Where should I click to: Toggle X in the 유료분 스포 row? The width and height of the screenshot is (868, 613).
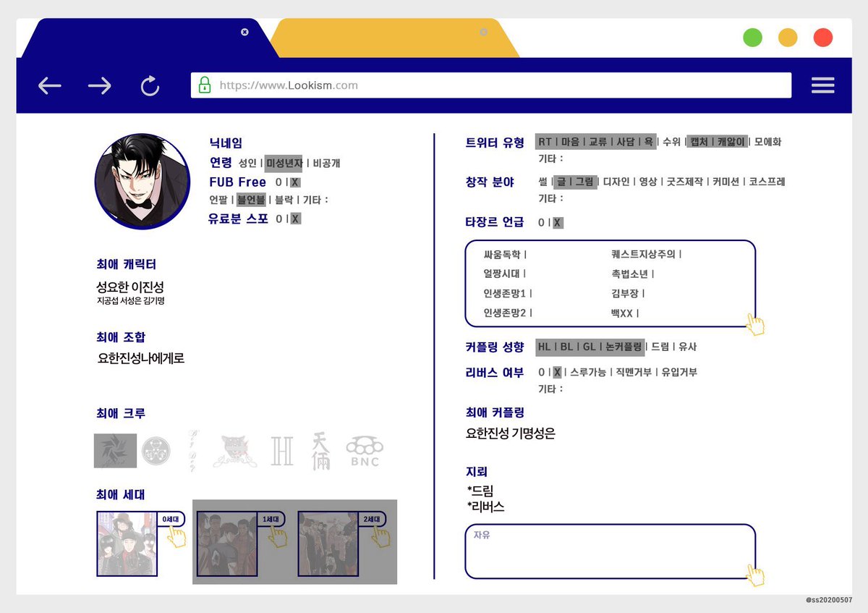pyautogui.click(x=295, y=219)
